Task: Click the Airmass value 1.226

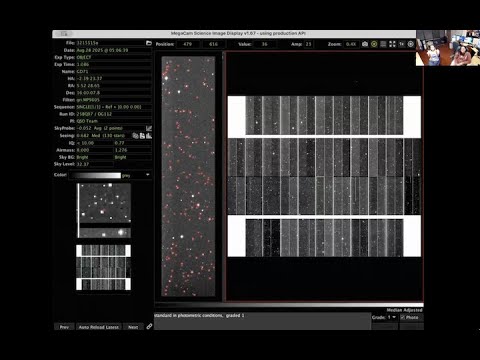Action: point(121,150)
